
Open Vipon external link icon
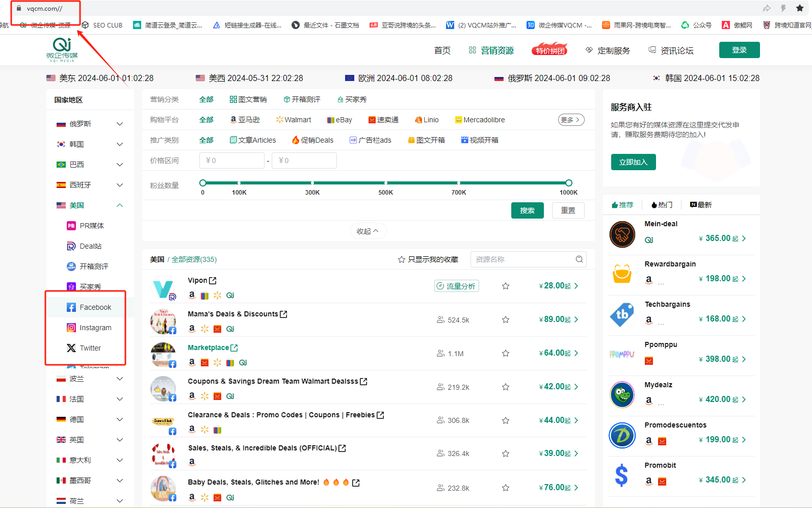[213, 281]
